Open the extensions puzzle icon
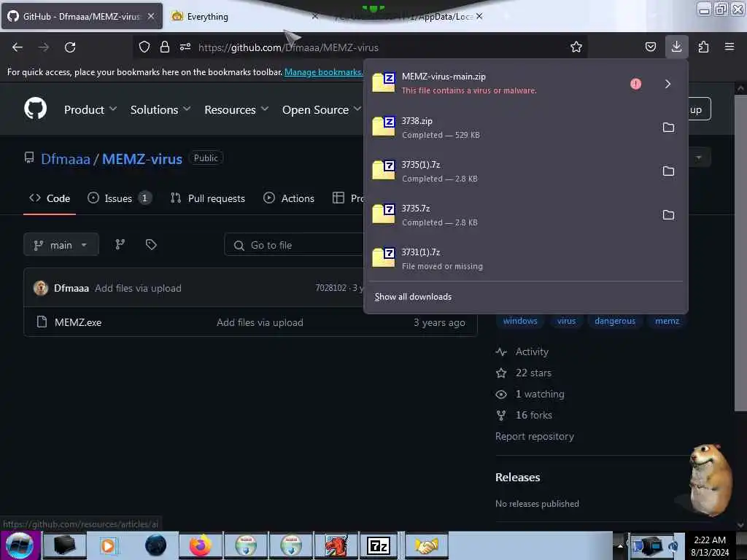Viewport: 747px width, 560px height. (703, 47)
